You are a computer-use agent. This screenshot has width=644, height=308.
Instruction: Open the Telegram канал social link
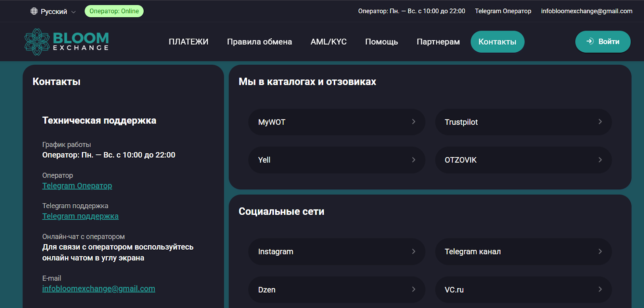point(523,252)
